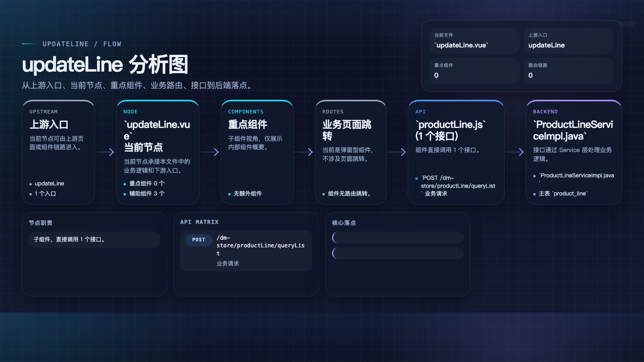Viewport: 644px width, 362px height.
Task: Click the 重点组件 count card showing 0
Action: coord(474,71)
